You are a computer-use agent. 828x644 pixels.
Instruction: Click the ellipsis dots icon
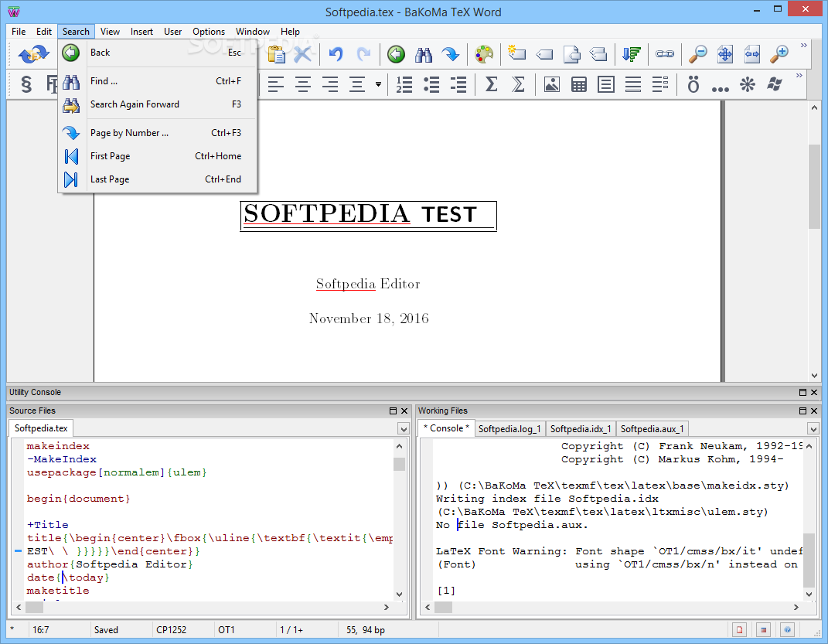click(x=721, y=89)
